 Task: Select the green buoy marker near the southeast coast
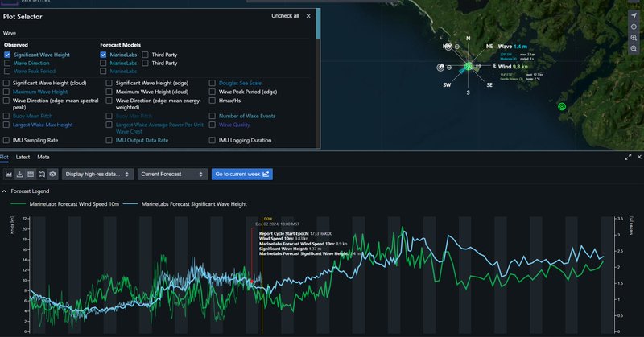point(562,107)
